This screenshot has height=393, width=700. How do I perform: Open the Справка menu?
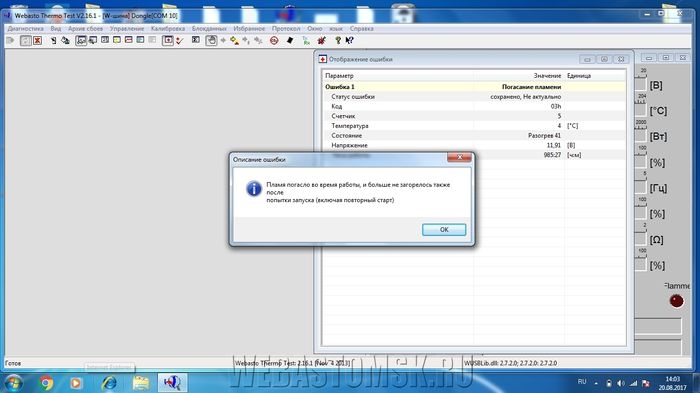pos(361,29)
